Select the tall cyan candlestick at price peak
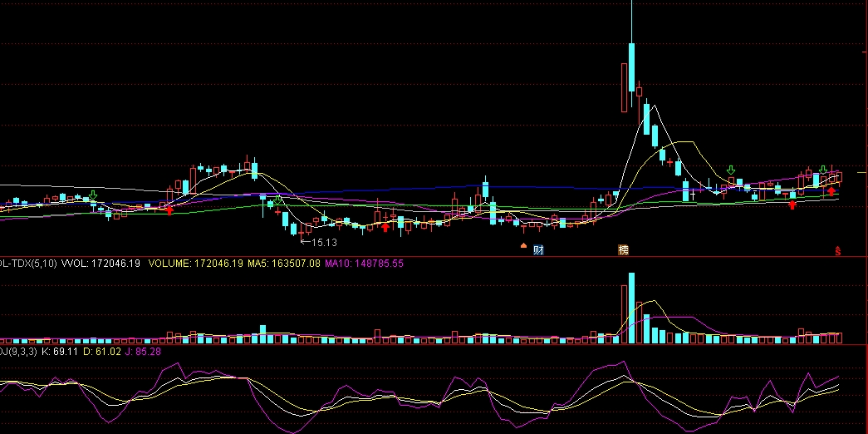This screenshot has height=434, width=868. (x=631, y=67)
